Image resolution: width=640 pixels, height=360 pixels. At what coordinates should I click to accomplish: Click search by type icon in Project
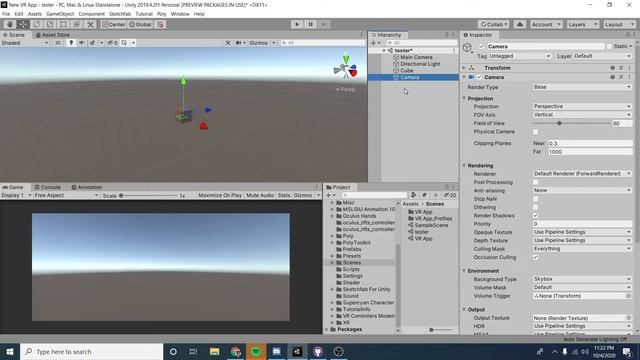tap(413, 195)
